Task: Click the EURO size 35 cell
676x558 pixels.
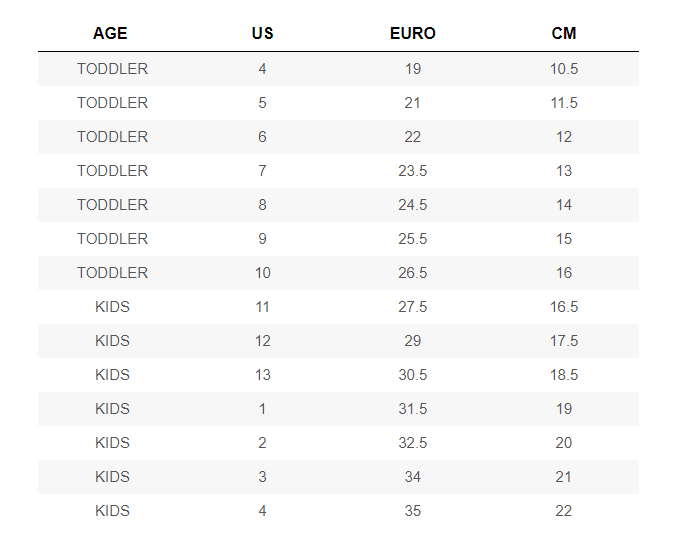Action: coord(413,511)
